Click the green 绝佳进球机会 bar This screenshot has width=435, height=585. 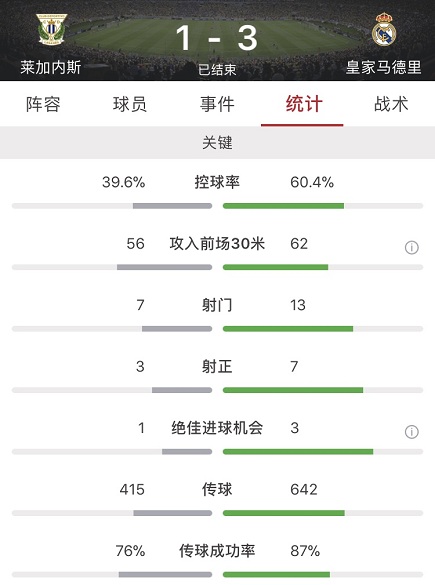pos(298,452)
